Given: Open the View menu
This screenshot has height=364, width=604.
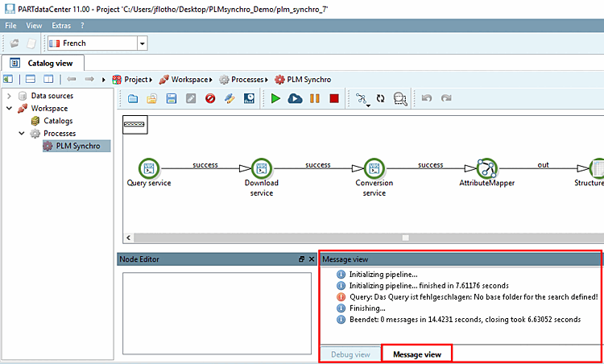Looking at the screenshot, I should coord(34,26).
